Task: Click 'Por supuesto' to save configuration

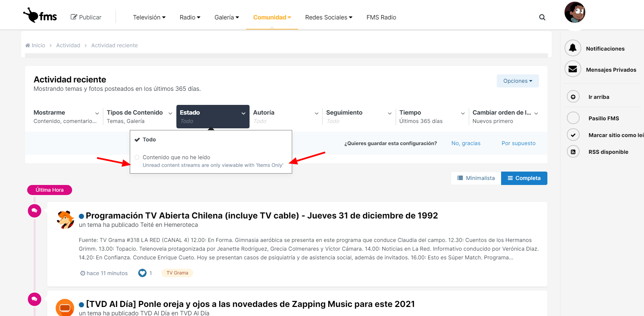Action: tap(518, 143)
